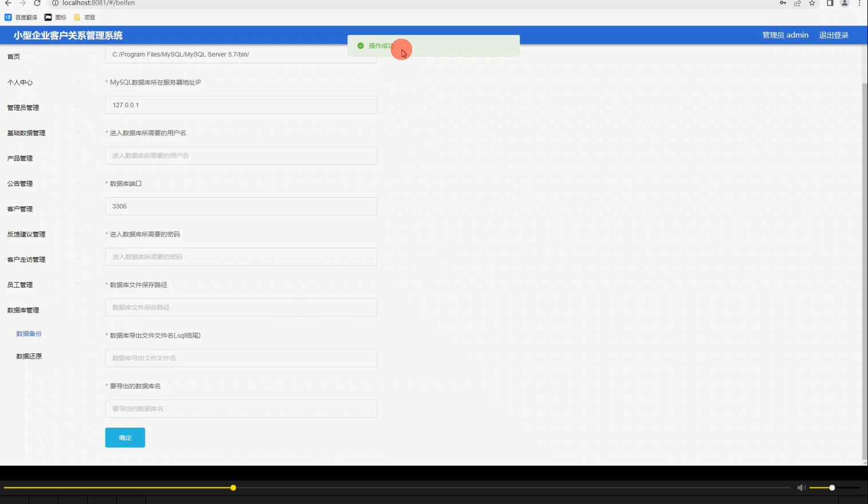Image resolution: width=868 pixels, height=504 pixels.
Task: Click the 数据库导出文件文件名(.sql结尾) label
Action: (155, 336)
